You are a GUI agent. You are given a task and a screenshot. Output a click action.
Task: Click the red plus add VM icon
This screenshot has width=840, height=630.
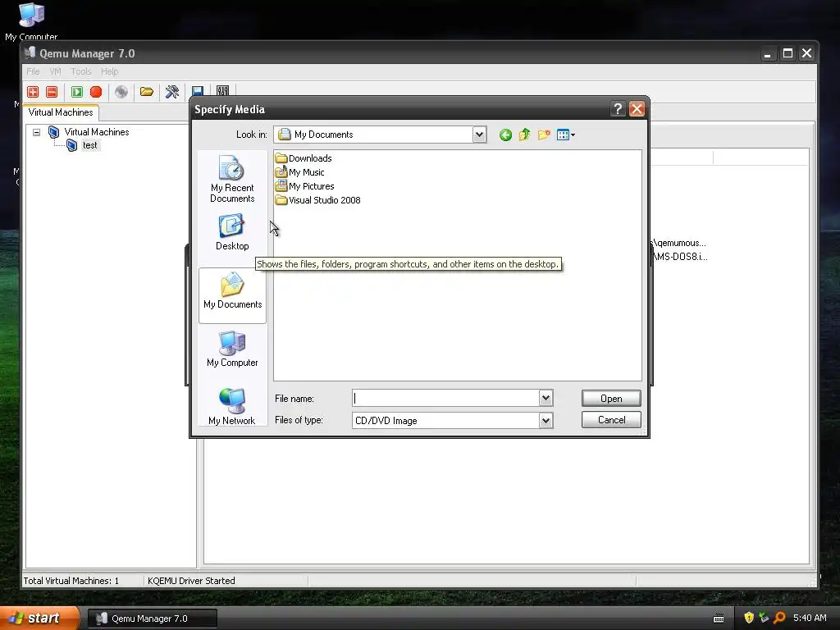click(33, 92)
